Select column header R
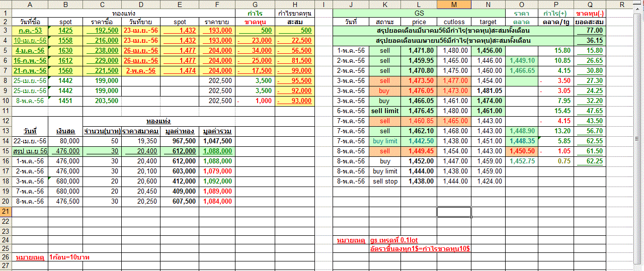The width and height of the screenshot is (644, 271). click(x=622, y=5)
